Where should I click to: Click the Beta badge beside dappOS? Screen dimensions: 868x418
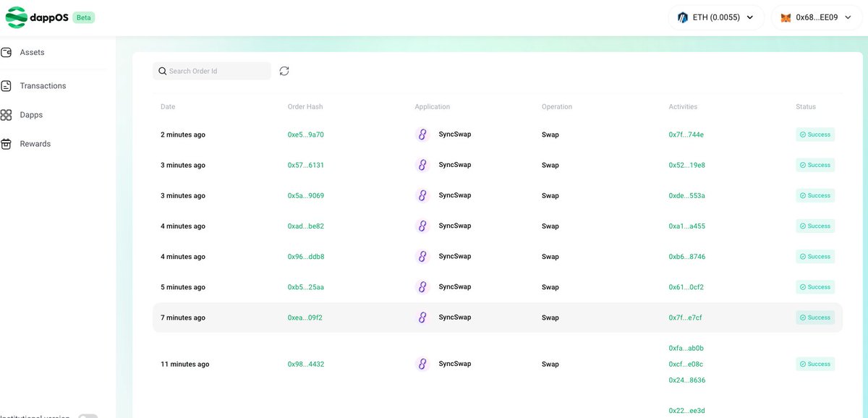pyautogui.click(x=83, y=17)
